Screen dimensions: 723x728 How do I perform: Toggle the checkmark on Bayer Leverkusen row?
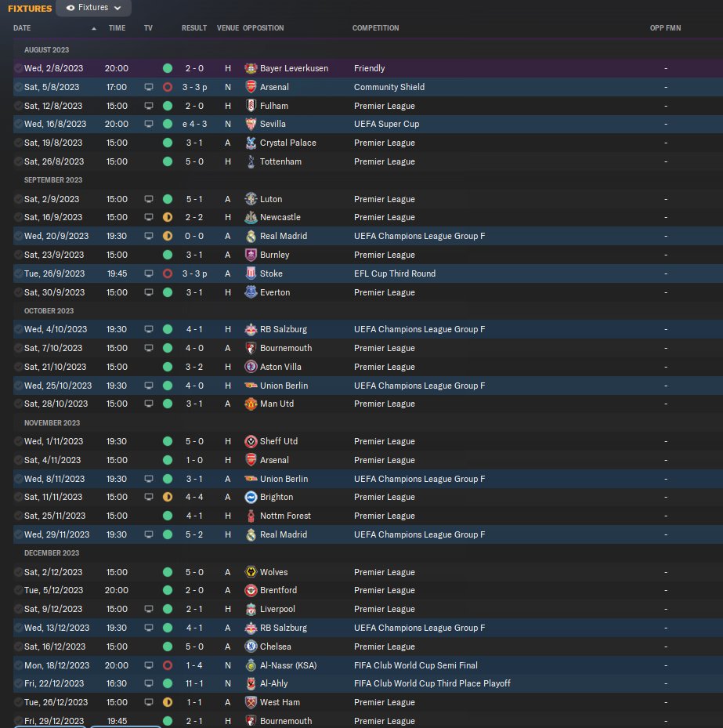pos(18,68)
